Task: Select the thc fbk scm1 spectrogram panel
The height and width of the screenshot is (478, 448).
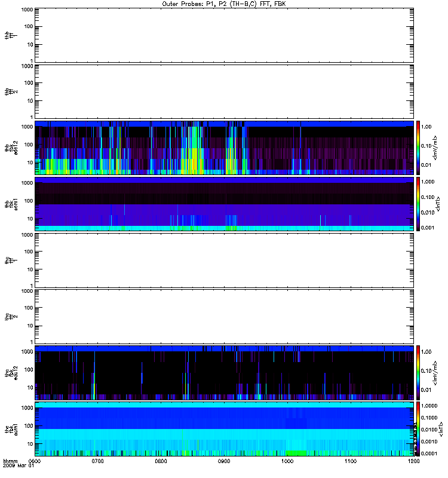Action: click(x=225, y=429)
